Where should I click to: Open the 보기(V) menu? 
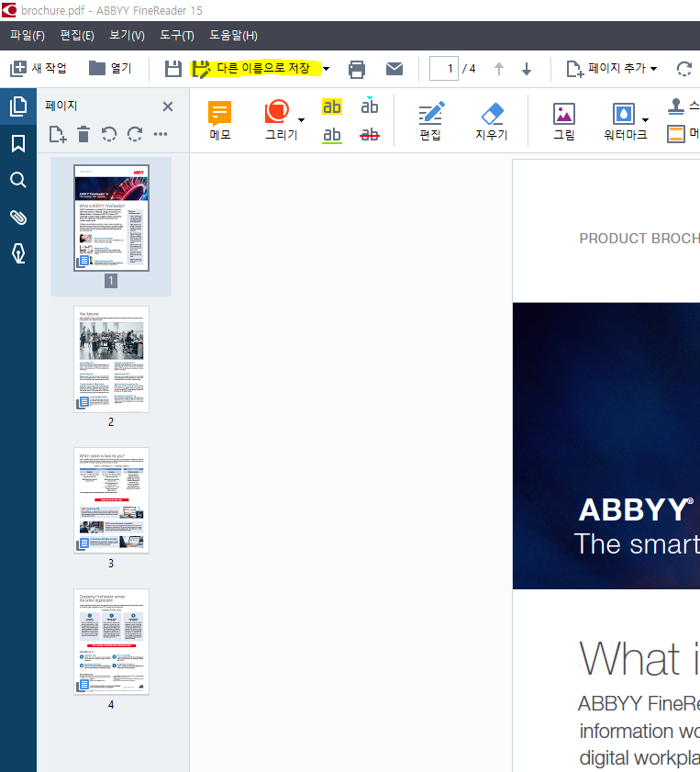[127, 36]
